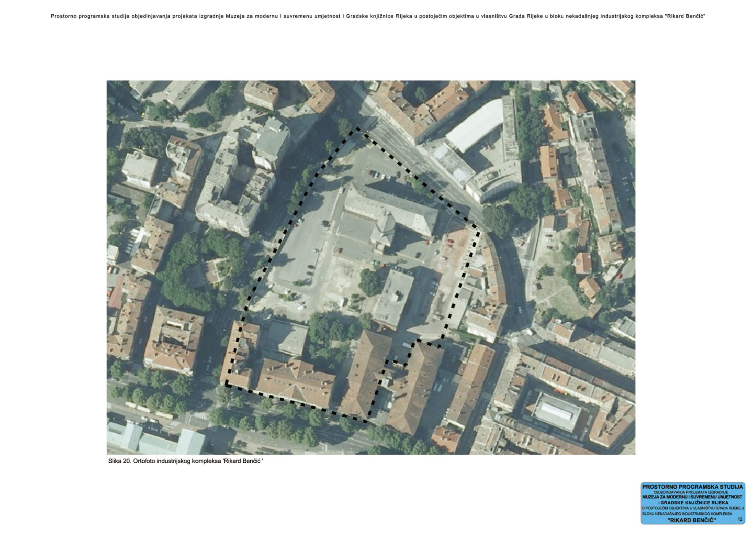Click the page header title text
This screenshot has width=756, height=535.
377,16
